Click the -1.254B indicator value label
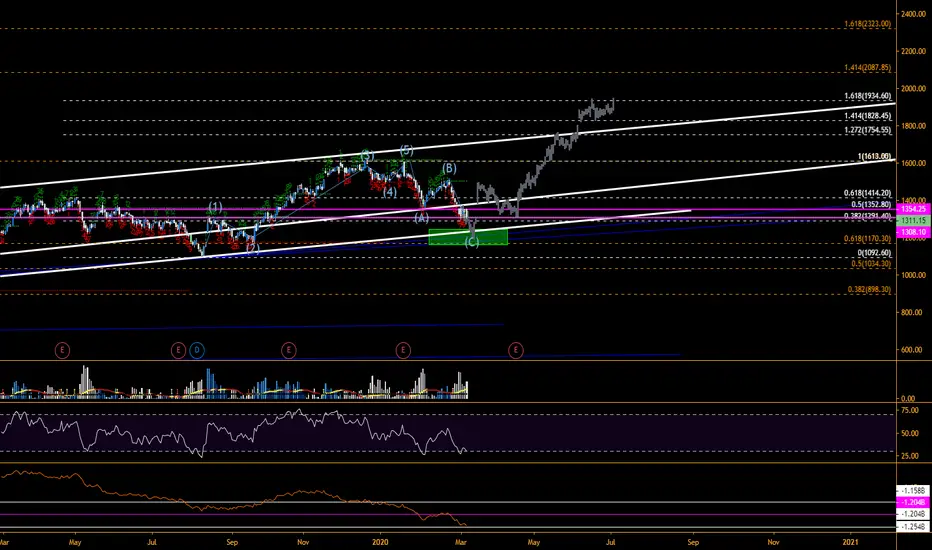Screen dimensions: 932x550 point(912,527)
